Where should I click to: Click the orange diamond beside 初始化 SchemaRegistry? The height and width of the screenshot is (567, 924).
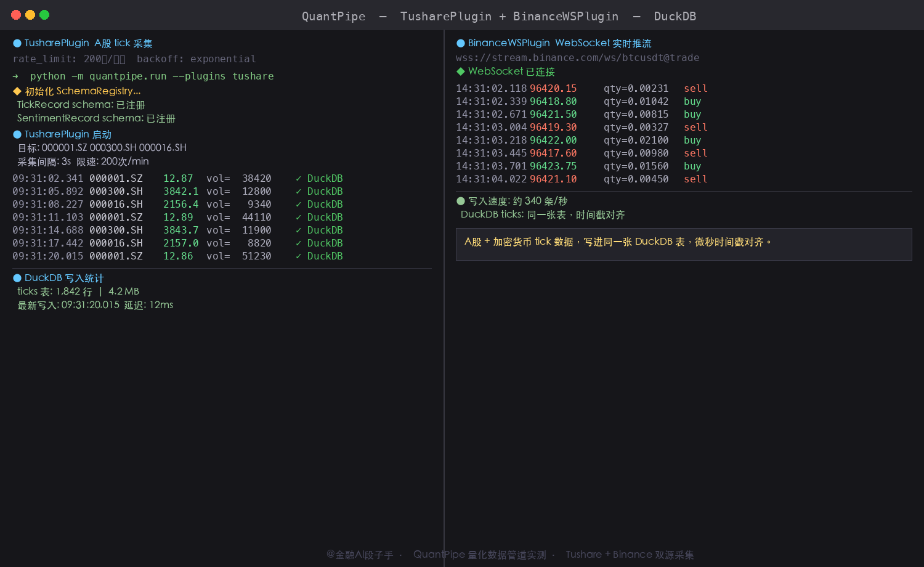[17, 91]
